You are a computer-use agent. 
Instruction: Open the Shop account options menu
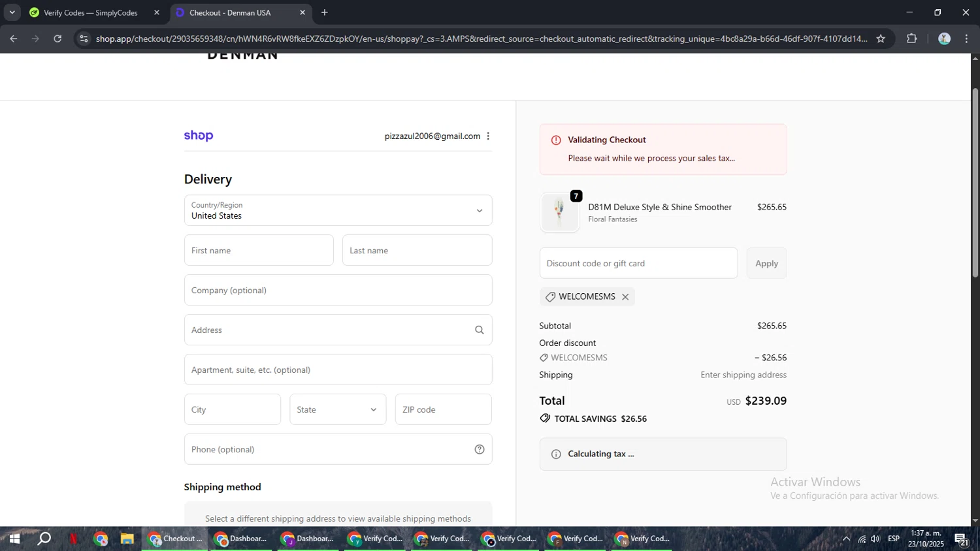tap(488, 136)
